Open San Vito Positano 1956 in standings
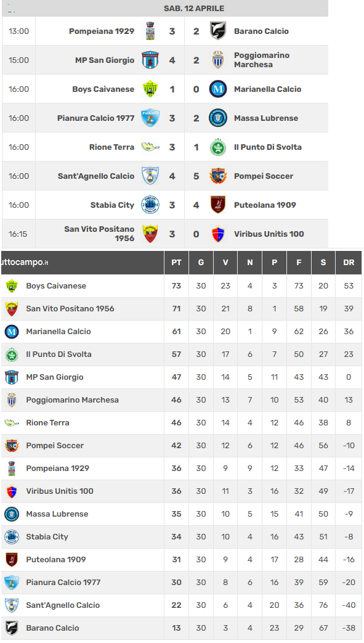 (70, 309)
